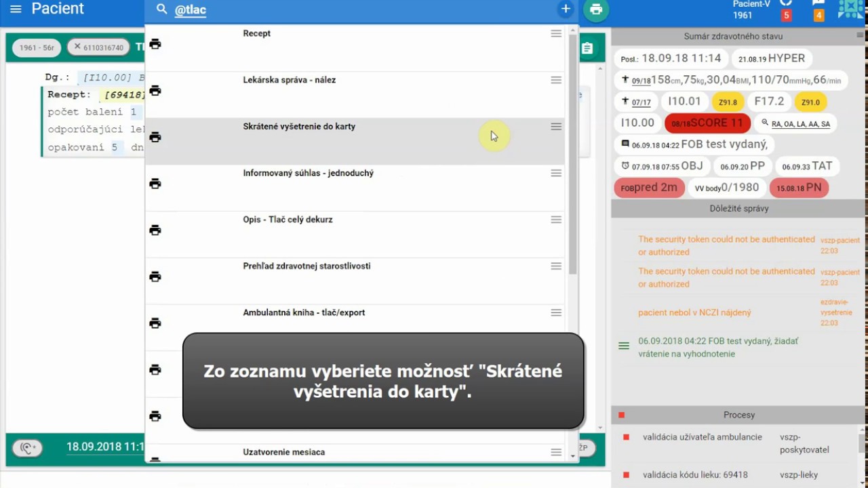The image size is (868, 488).
Task: Click the FOB test vydaný chip
Action: point(694,144)
